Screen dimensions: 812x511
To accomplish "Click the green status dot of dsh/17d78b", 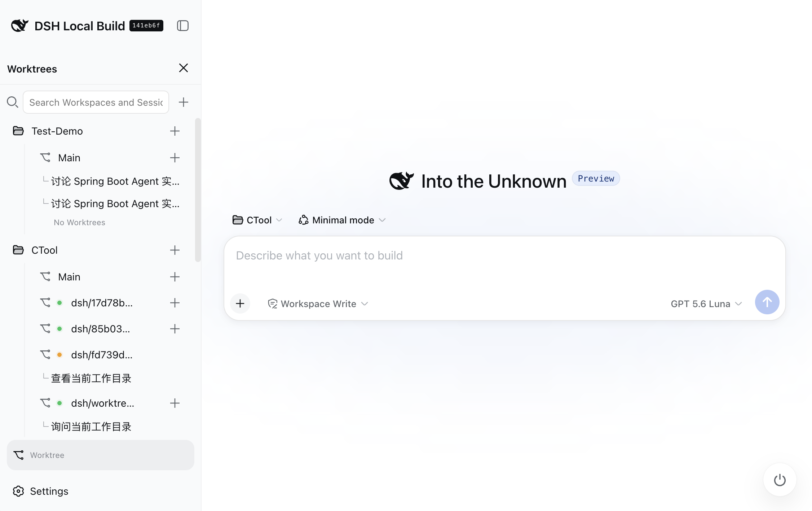I will click(59, 303).
